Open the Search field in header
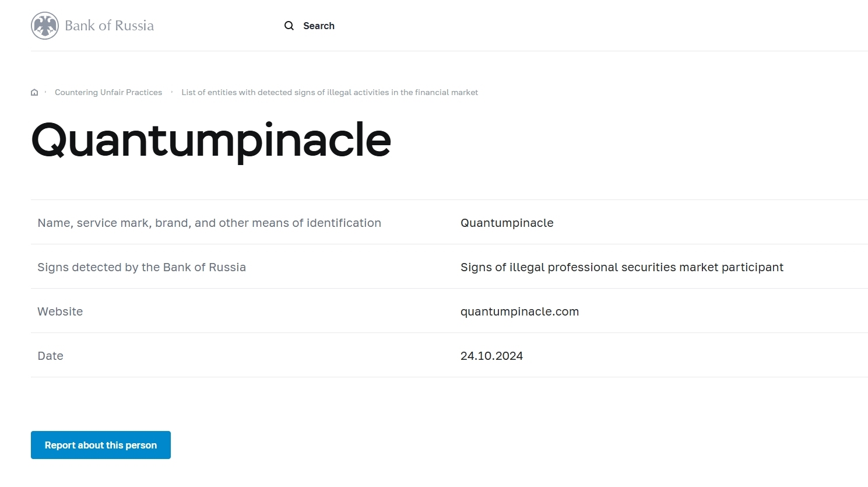 click(310, 26)
